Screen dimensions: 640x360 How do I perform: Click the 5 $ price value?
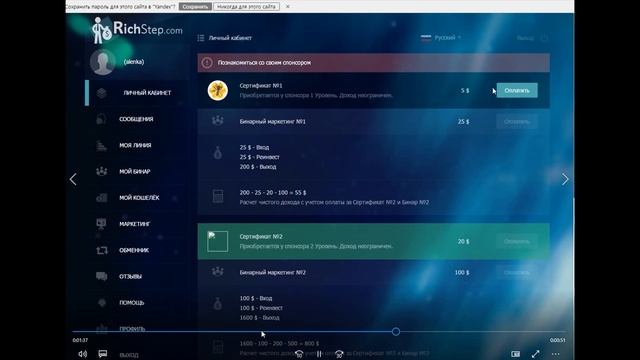pos(465,91)
